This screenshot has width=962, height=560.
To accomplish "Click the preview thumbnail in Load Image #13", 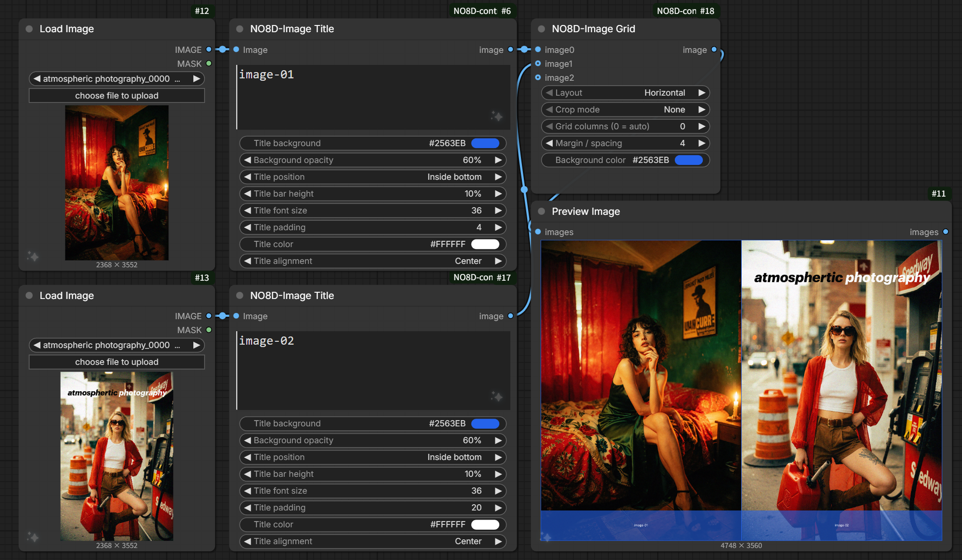I will click(x=117, y=456).
